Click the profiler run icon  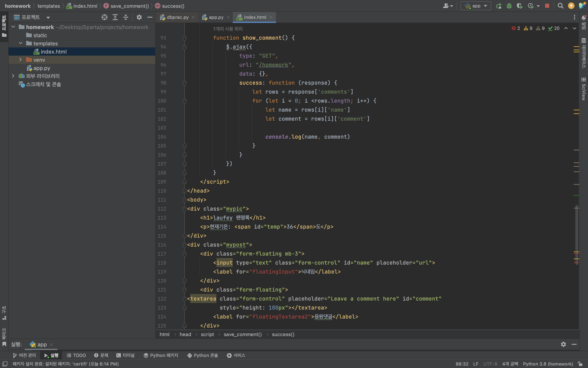530,6
